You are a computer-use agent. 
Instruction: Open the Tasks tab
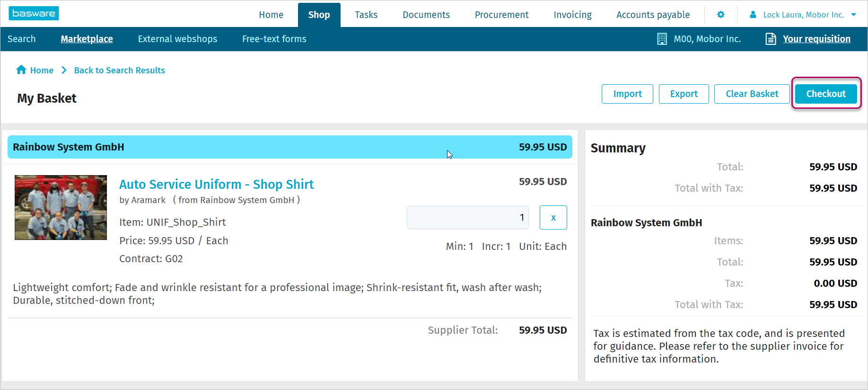(x=366, y=15)
